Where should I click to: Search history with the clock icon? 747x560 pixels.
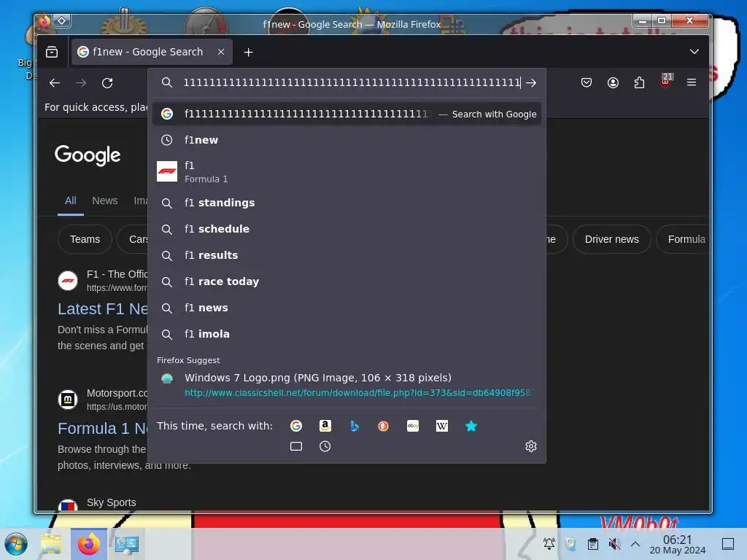click(325, 446)
